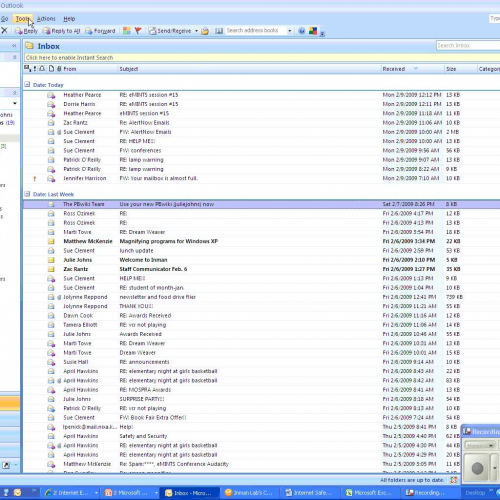Click the Desktop toolbar in taskbar
The height and width of the screenshot is (500, 500).
[x=475, y=493]
